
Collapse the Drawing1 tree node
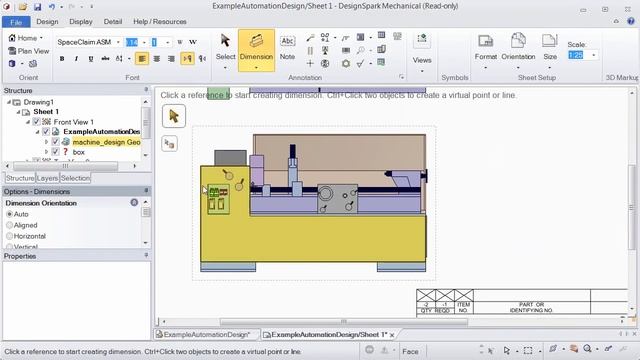[x=9, y=102]
